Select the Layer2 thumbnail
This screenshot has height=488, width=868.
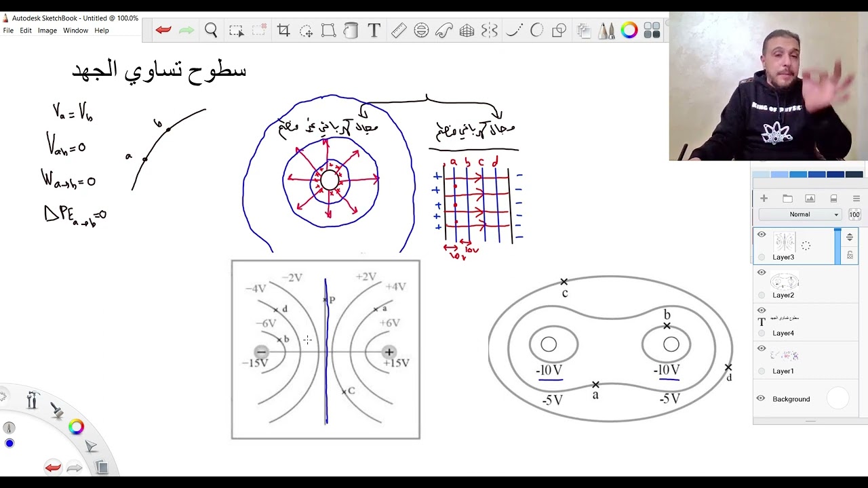pyautogui.click(x=784, y=281)
